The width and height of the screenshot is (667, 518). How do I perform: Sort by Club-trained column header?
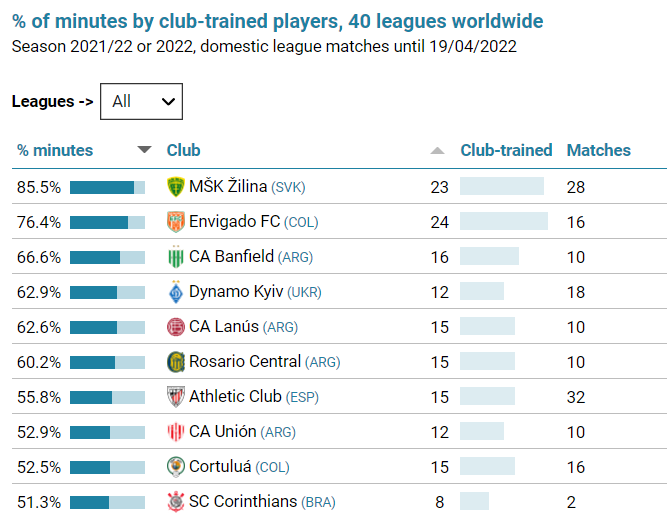coord(506,150)
